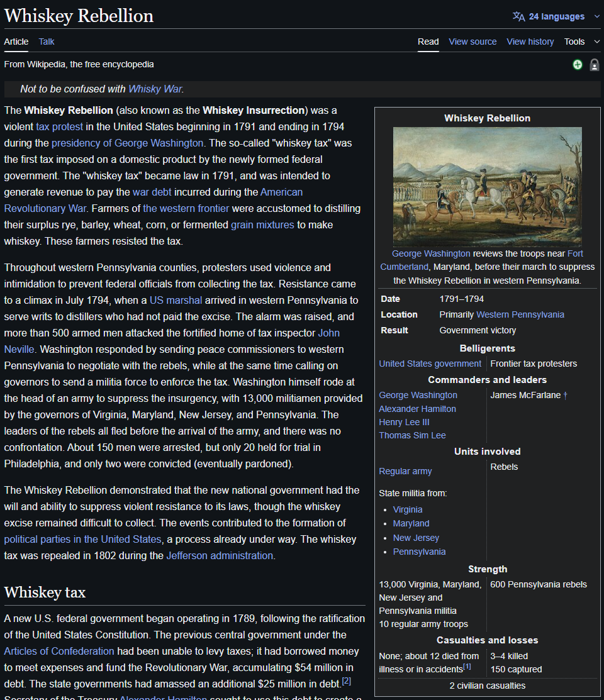Image resolution: width=604 pixels, height=700 pixels.
Task: Expand the Tools menu chevron
Action: tap(597, 42)
